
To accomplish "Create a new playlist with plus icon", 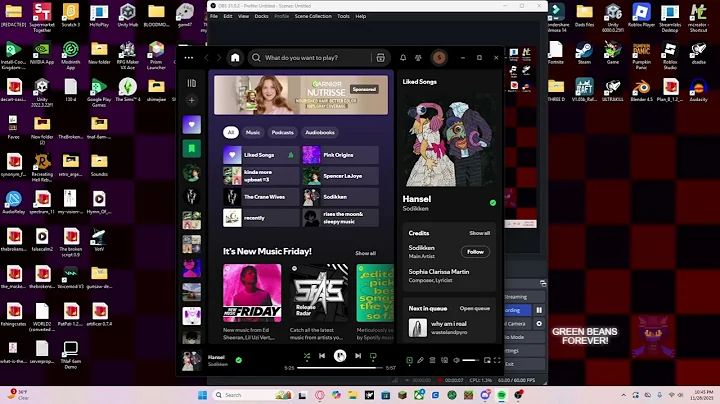I will (x=191, y=100).
